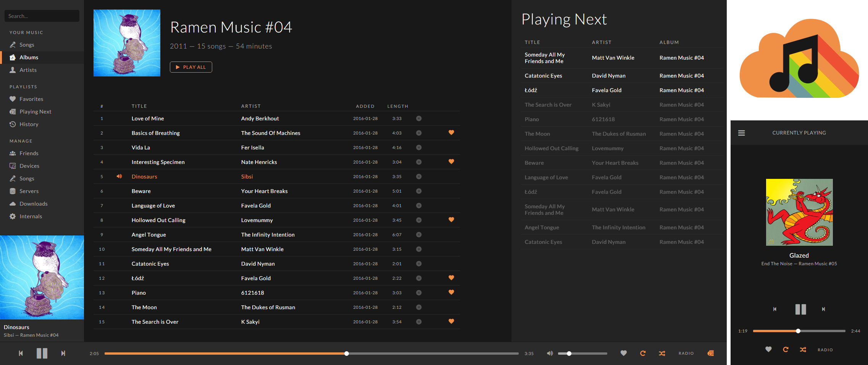The image size is (868, 365).
Task: Open the options menu for Love of Mine
Action: (x=418, y=118)
